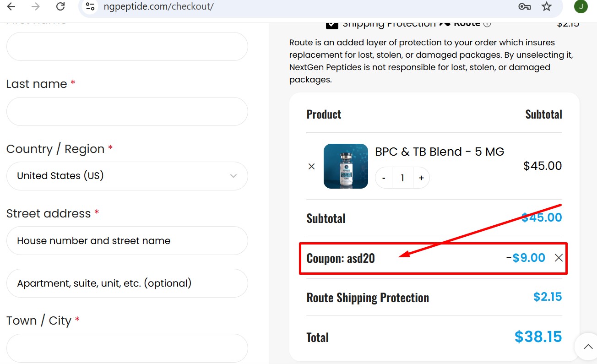Screen dimensions: 597x364
Task: Click the BPC & TB Blend product name
Action: (440, 152)
